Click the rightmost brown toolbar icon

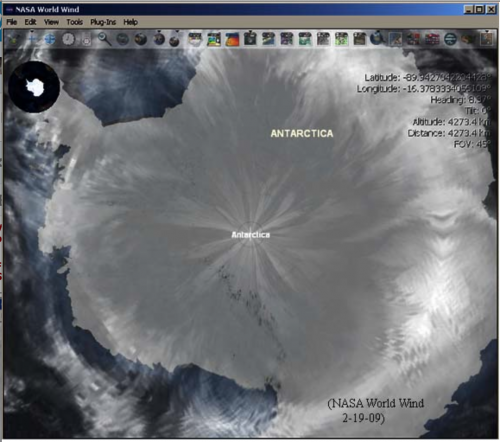(x=487, y=39)
